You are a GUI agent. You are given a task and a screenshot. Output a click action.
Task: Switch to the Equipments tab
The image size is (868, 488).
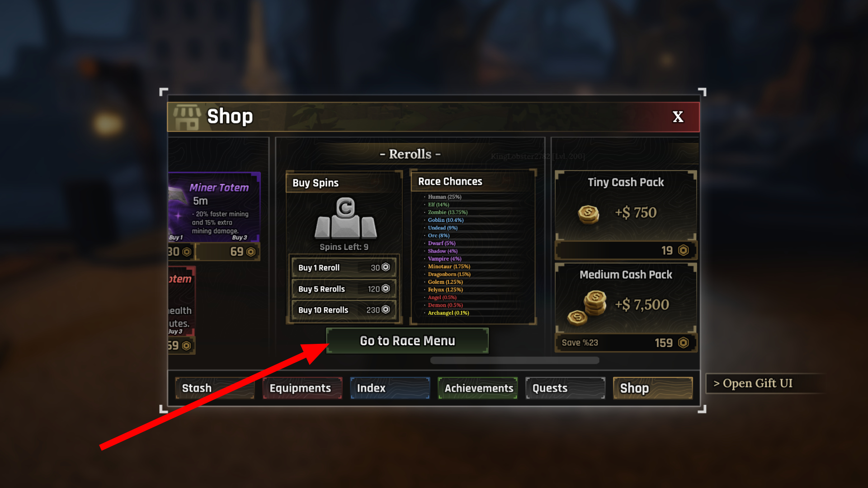302,388
